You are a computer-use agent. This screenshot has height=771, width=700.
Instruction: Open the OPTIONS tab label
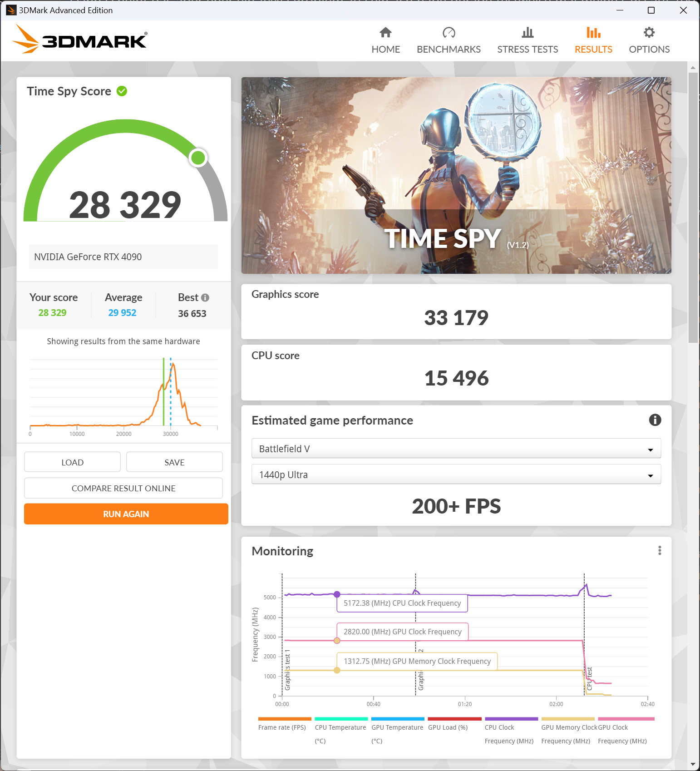(x=649, y=49)
